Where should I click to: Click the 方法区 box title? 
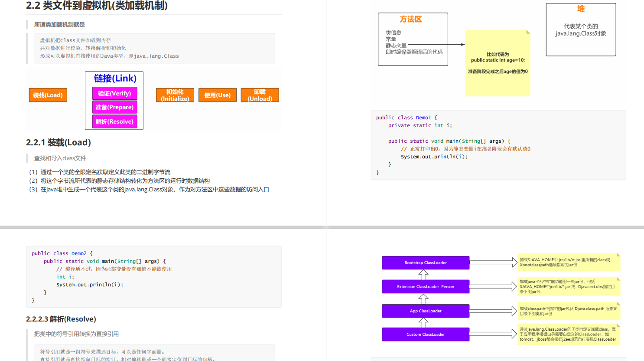(x=411, y=19)
